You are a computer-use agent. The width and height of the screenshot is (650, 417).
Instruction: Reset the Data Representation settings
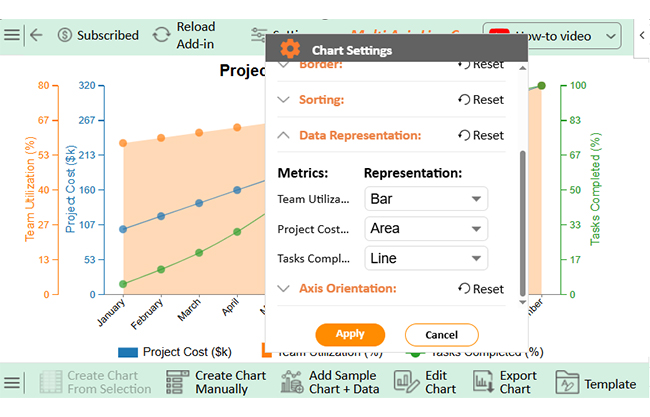[481, 135]
